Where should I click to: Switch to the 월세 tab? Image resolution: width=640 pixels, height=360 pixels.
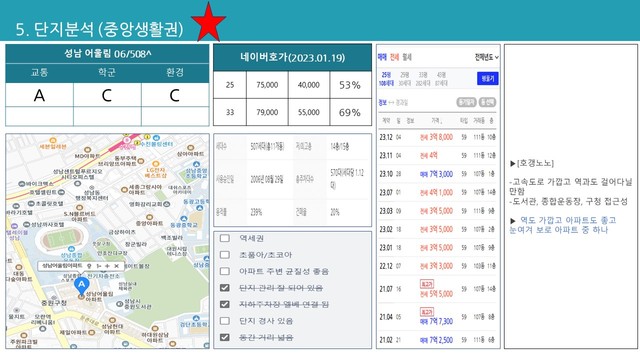click(407, 57)
